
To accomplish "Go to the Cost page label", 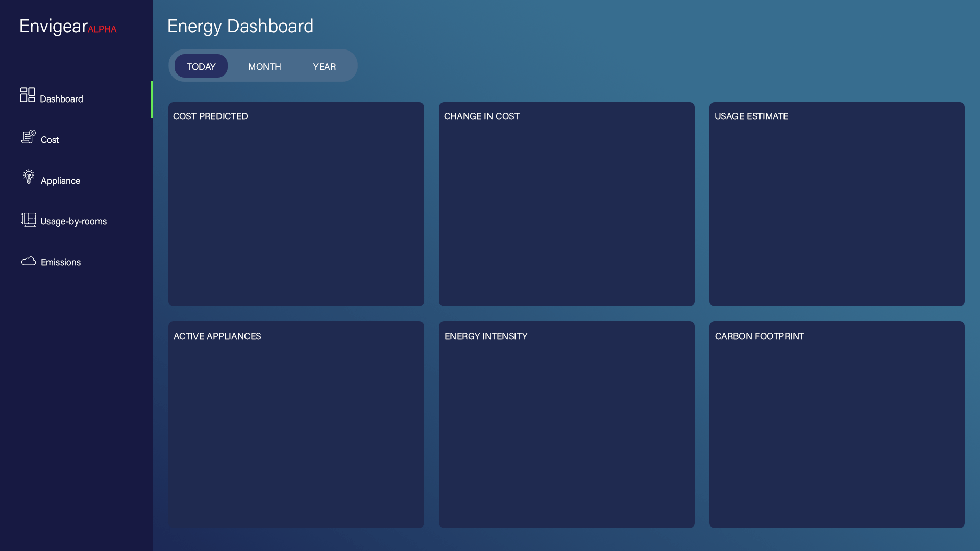I will coord(50,140).
